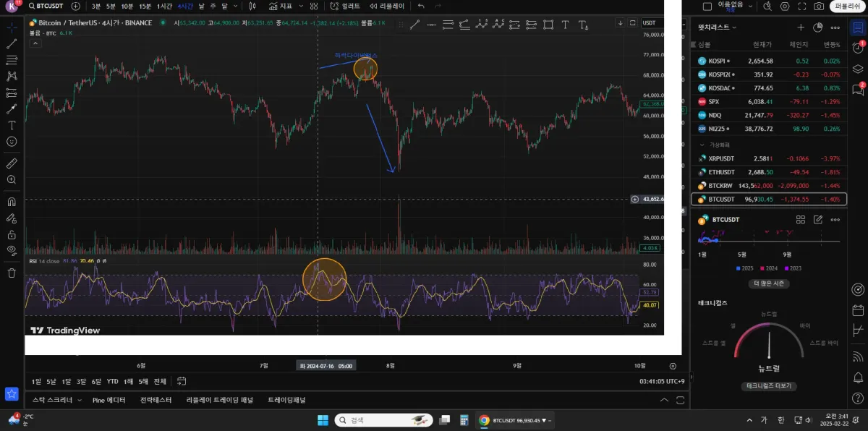Enter fullscreen mode
The image size is (868, 431).
(802, 6)
